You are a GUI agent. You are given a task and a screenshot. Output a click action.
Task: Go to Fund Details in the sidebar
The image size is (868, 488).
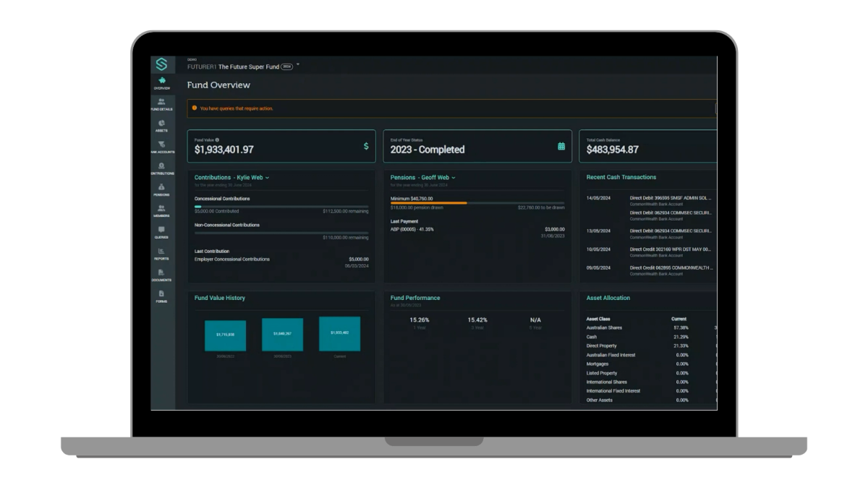[161, 102]
